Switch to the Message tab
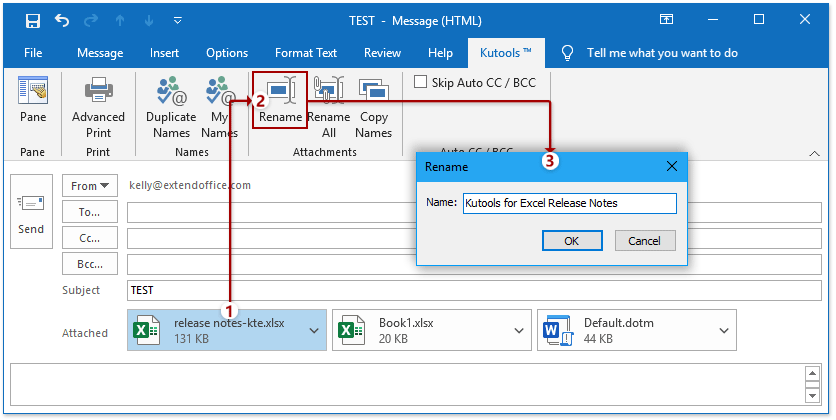Screen dimensions: 836x420 point(100,53)
